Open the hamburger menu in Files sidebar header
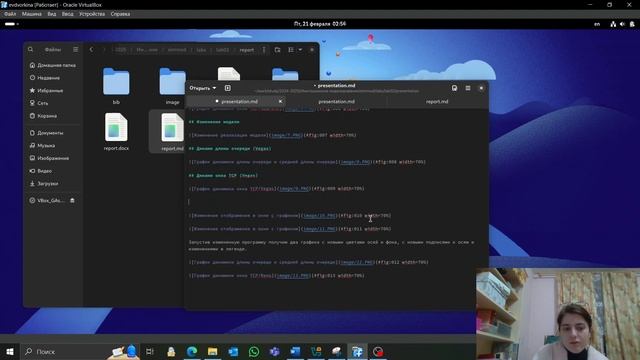 click(x=76, y=49)
